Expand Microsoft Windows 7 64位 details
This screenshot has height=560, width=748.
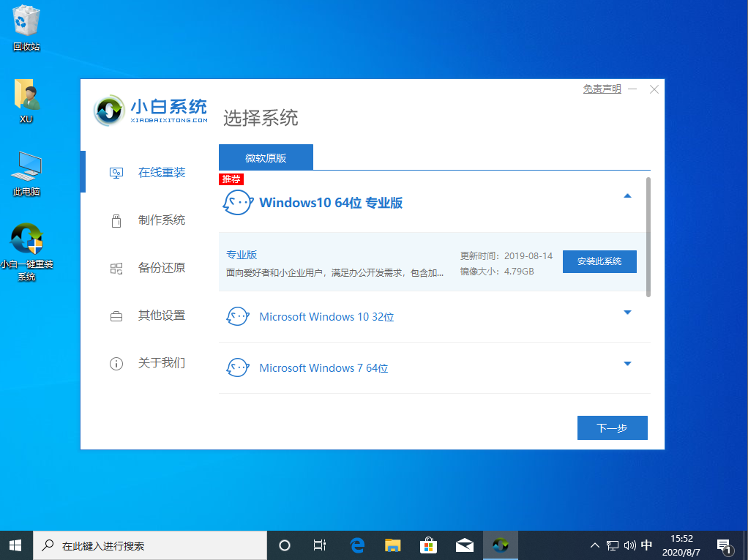tap(627, 364)
